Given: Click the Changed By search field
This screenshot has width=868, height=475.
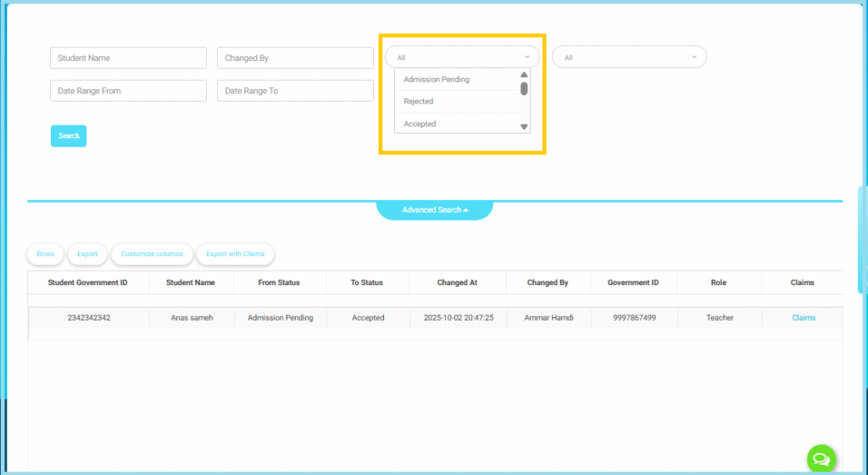Looking at the screenshot, I should tap(295, 58).
